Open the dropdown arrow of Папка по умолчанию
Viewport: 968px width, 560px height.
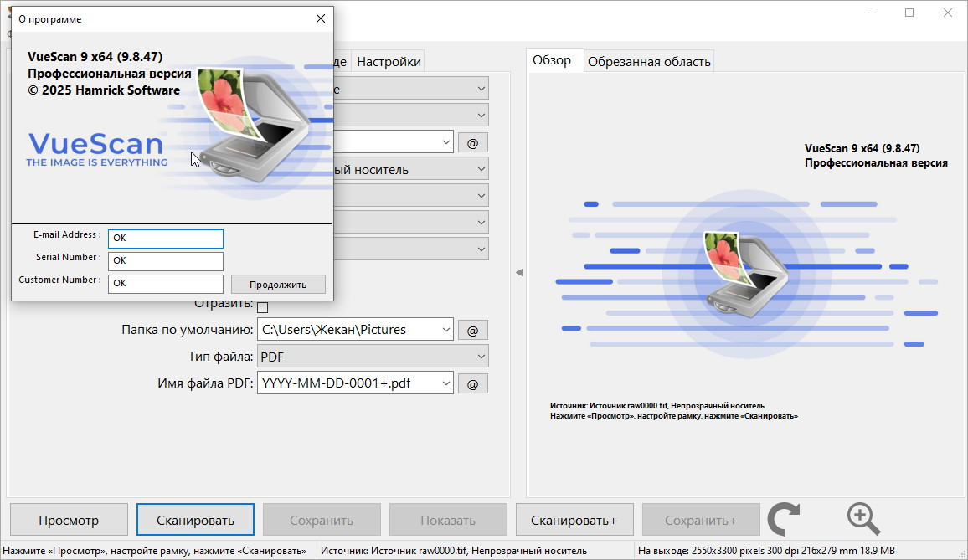[x=445, y=330]
